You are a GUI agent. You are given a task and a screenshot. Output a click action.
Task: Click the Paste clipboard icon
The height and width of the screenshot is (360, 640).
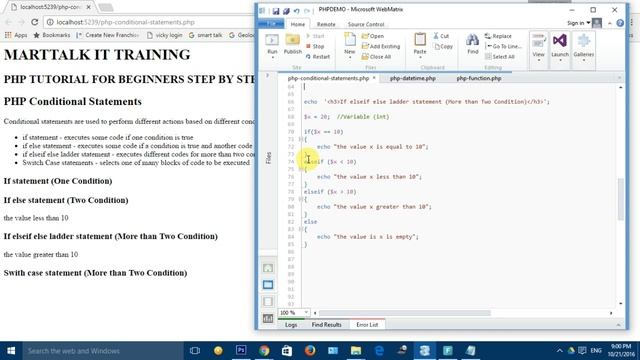coord(420,40)
